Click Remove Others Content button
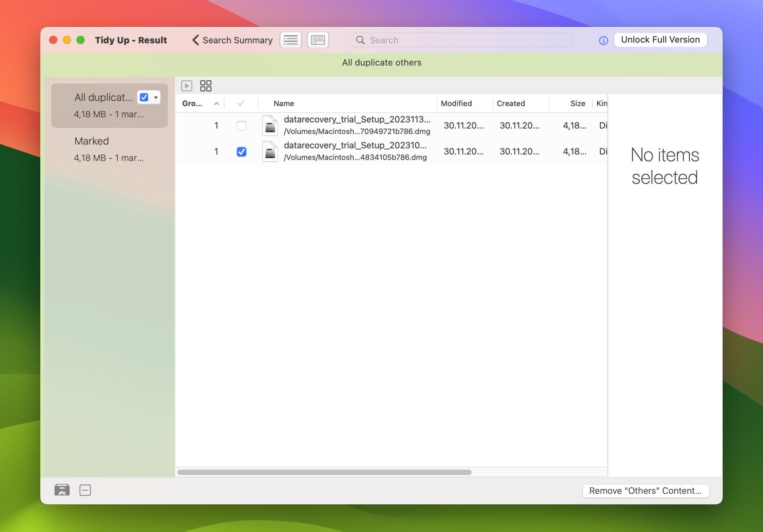Screen dimensions: 763x532 pos(645,490)
